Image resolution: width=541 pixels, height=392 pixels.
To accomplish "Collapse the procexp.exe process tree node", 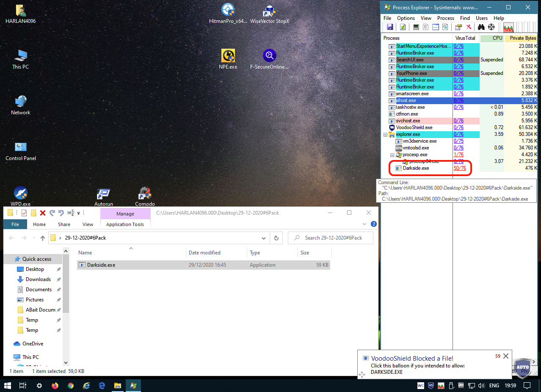I will (392, 155).
